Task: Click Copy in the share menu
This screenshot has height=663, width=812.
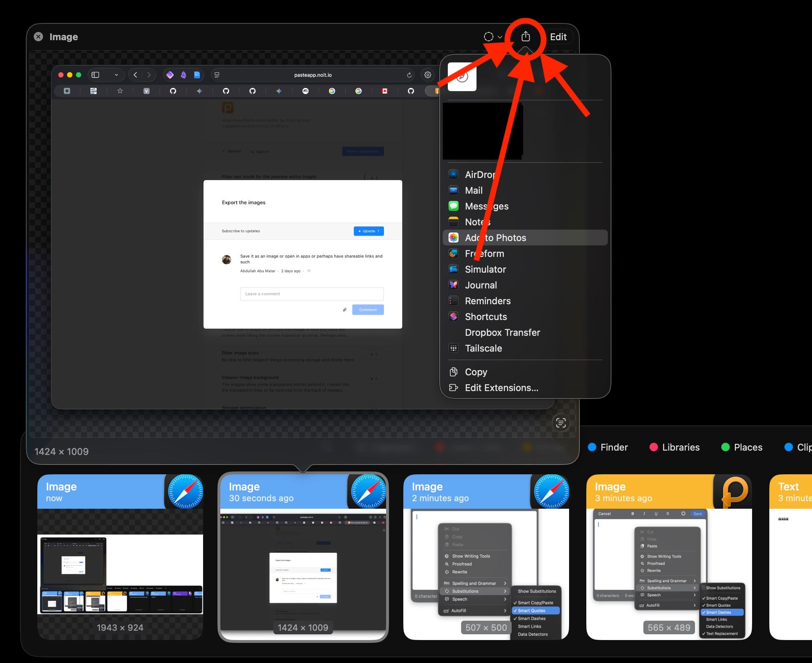Action: [x=525, y=372]
